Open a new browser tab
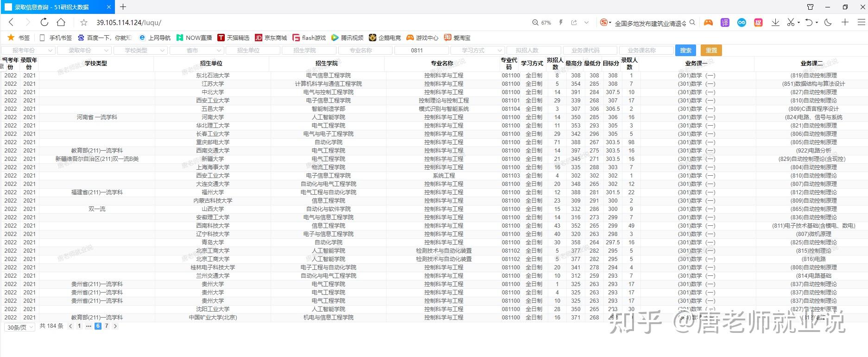The width and height of the screenshot is (868, 357). tap(123, 7)
